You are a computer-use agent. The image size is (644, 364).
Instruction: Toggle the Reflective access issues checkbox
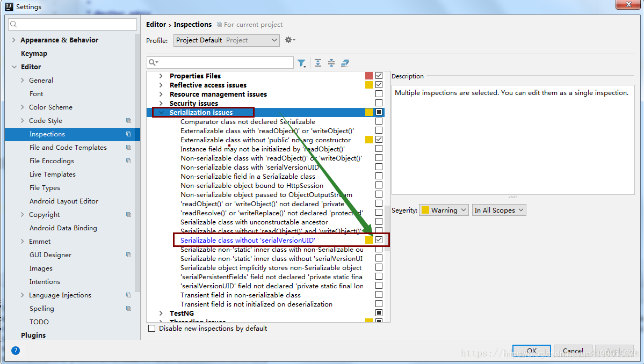tap(379, 84)
